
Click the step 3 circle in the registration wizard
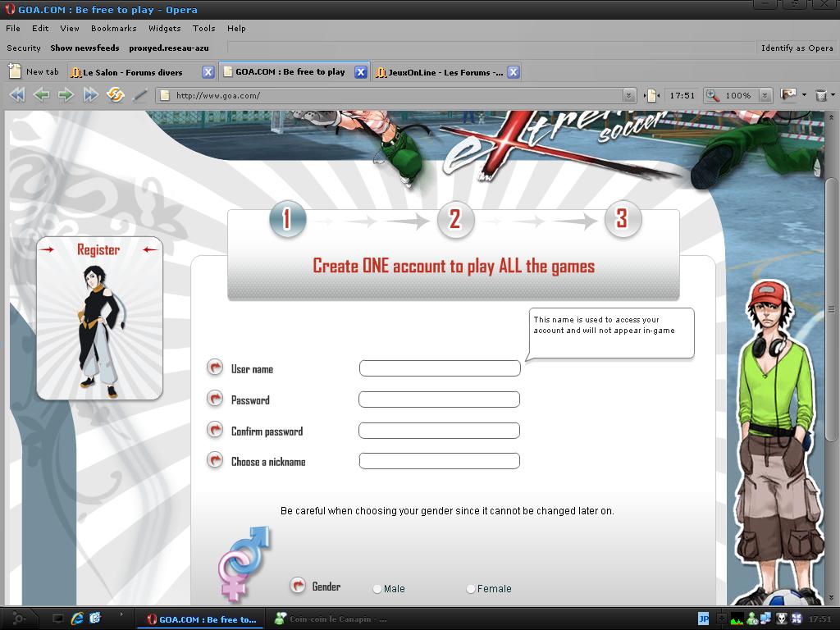623,218
